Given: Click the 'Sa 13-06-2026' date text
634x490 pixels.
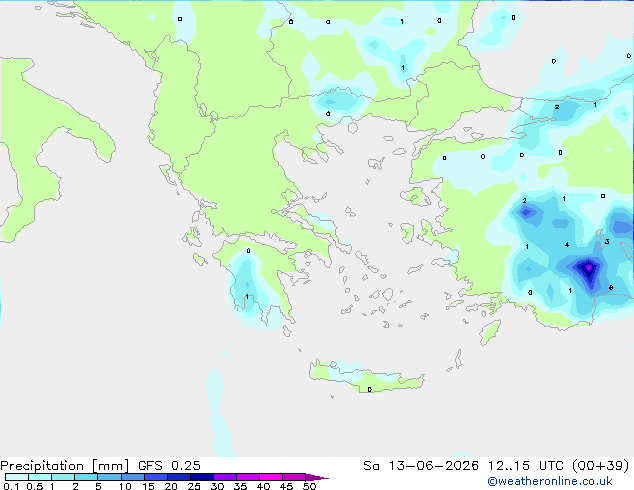Looking at the screenshot, I should tap(421, 466).
